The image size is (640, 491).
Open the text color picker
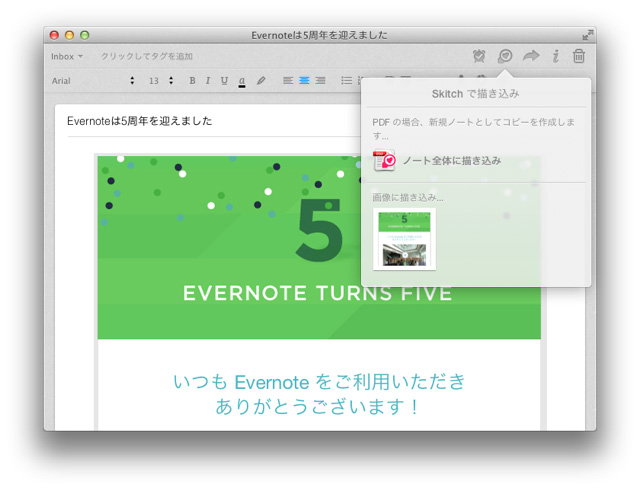tap(242, 81)
